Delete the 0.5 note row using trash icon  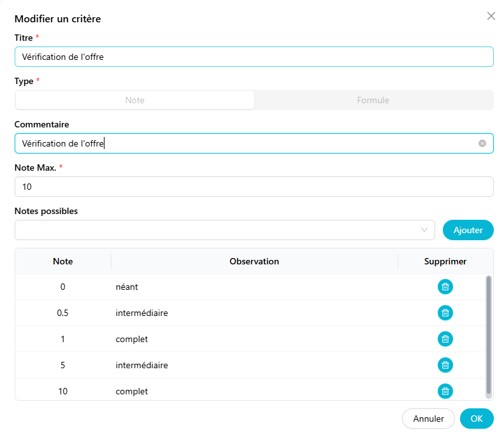[445, 313]
